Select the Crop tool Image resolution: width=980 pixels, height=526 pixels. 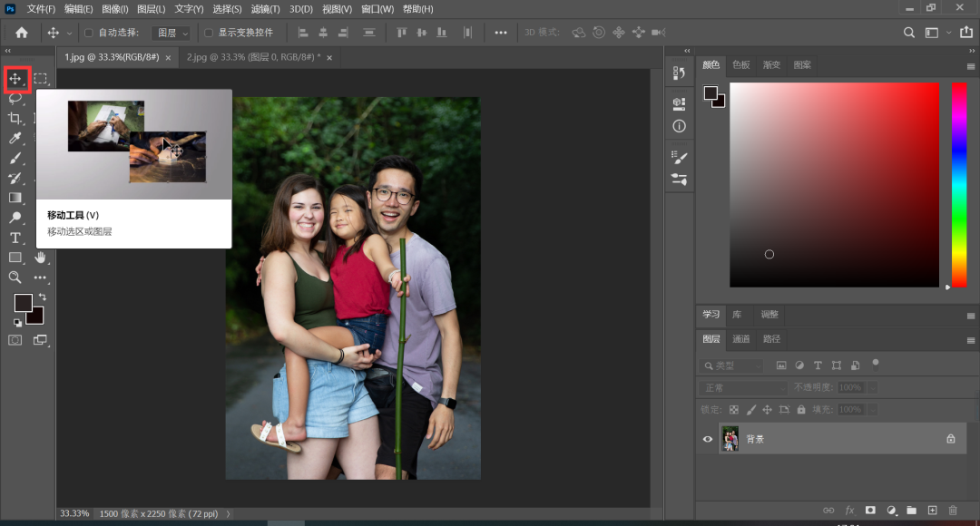[x=15, y=118]
